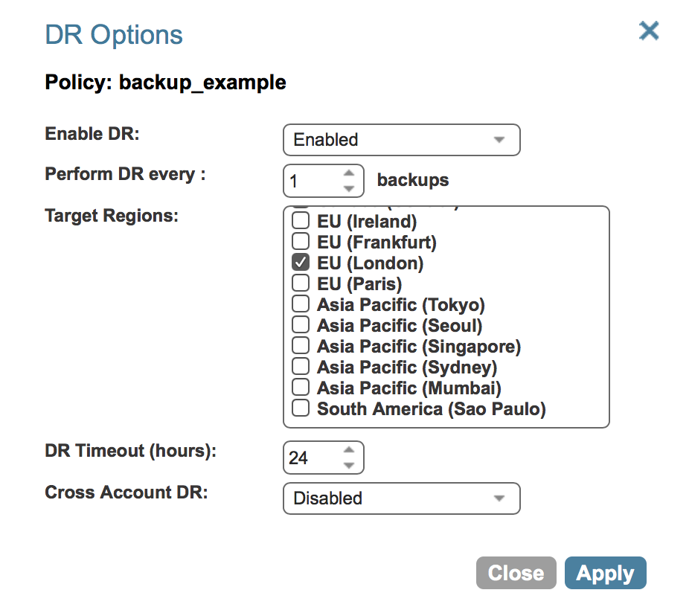The height and width of the screenshot is (616, 692).
Task: Check the EU (Ireland) region
Action: [301, 220]
